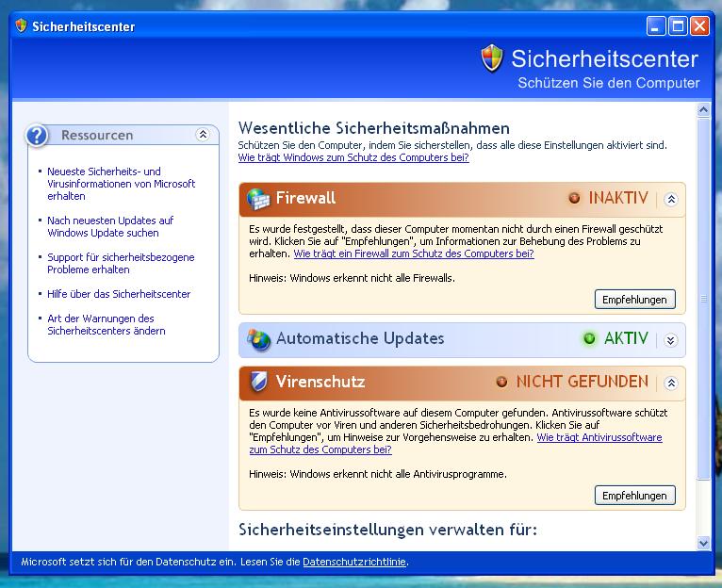Click the Ressourcen question mark icon

[38, 136]
